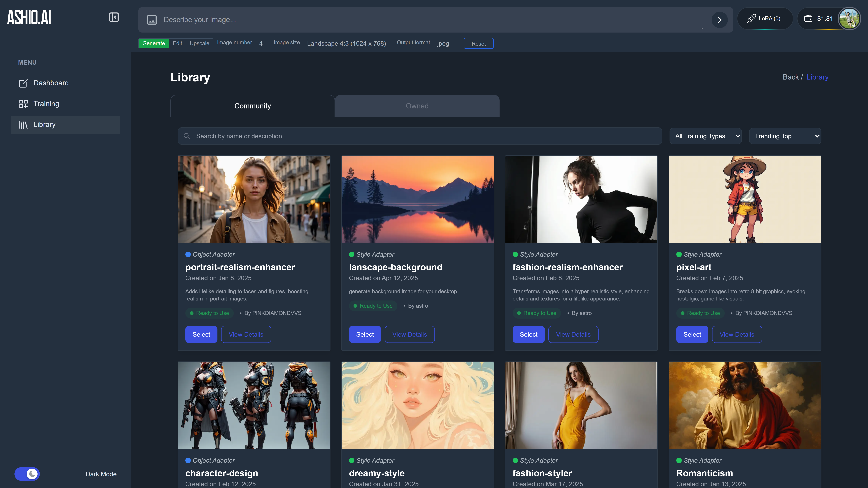Click the wallet balance $1.81
This screenshot has height=488, width=868.
pyautogui.click(x=819, y=19)
